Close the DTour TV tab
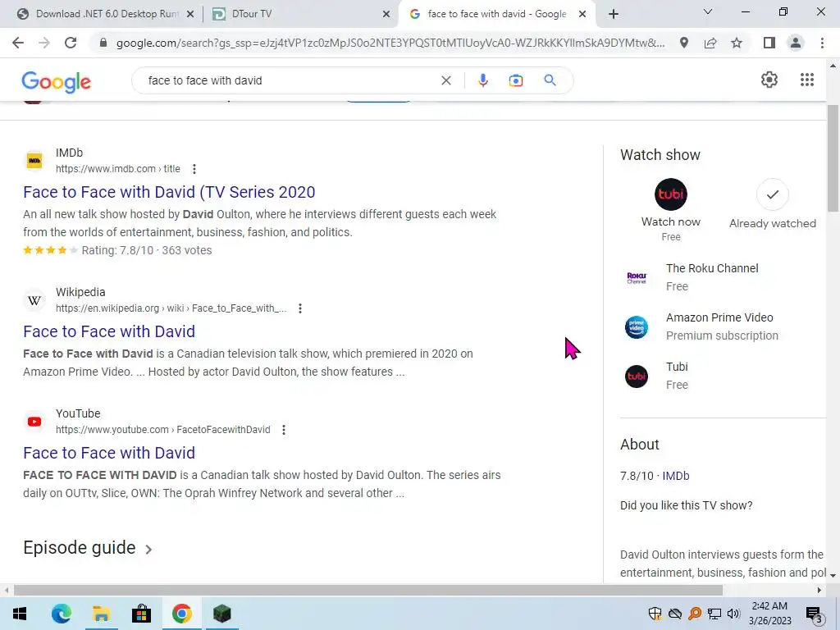 click(386, 15)
